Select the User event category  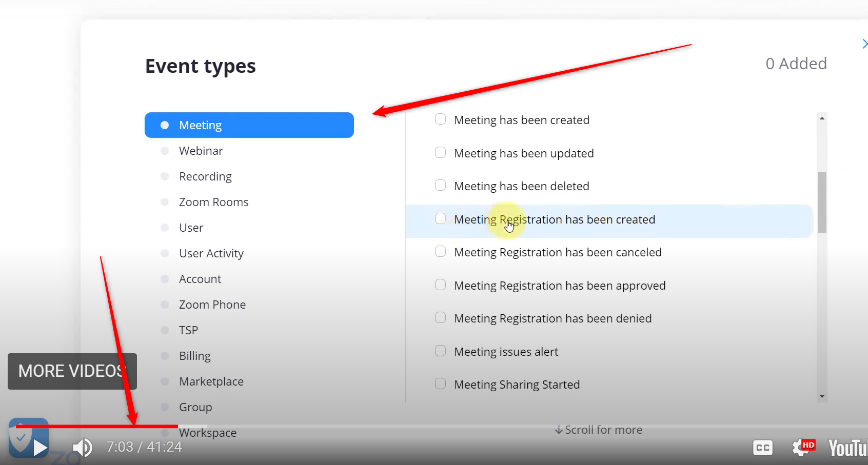click(191, 228)
